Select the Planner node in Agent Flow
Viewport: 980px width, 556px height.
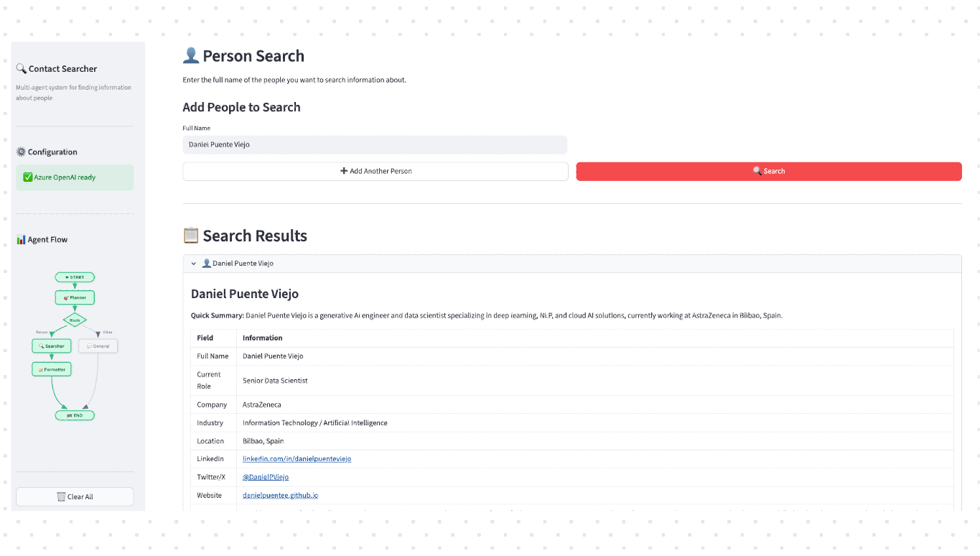(75, 297)
